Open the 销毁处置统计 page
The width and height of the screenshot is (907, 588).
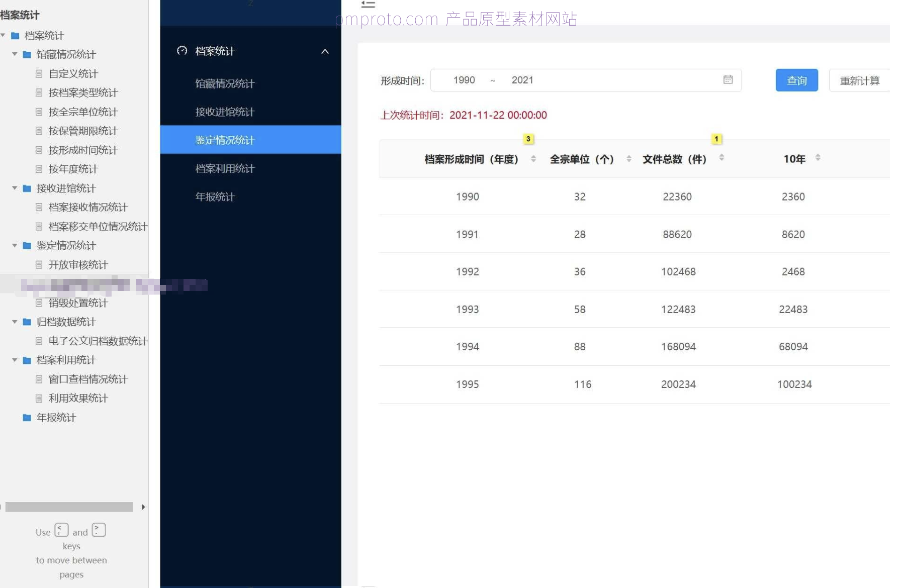click(x=78, y=303)
